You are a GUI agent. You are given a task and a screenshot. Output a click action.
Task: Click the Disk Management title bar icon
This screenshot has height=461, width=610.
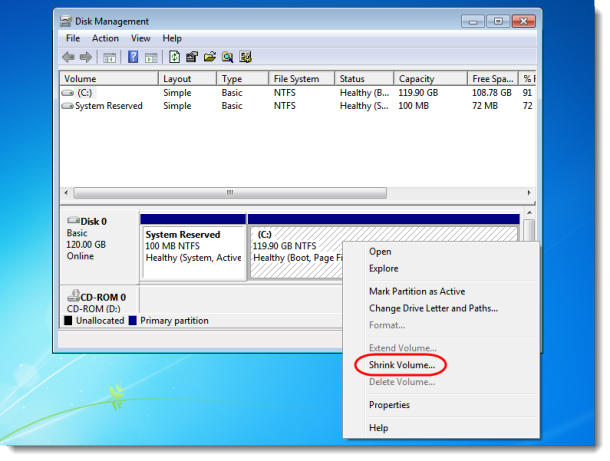tap(66, 21)
